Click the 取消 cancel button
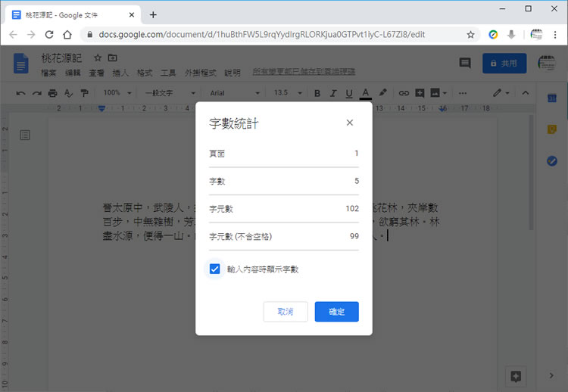568x392 pixels. point(286,312)
